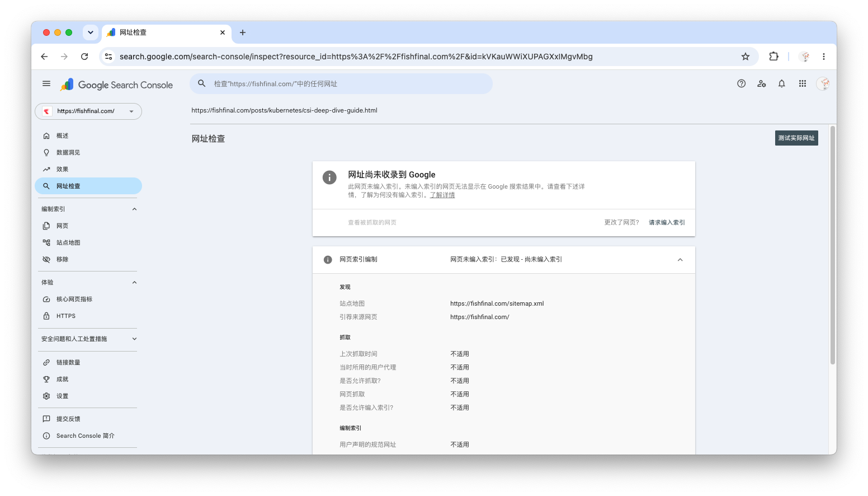Go to 概述 in the sidebar
This screenshot has width=868, height=496.
click(x=88, y=136)
